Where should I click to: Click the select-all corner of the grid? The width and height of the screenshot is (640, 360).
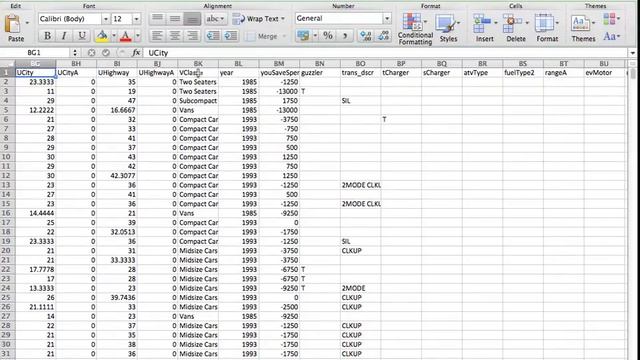[7, 64]
